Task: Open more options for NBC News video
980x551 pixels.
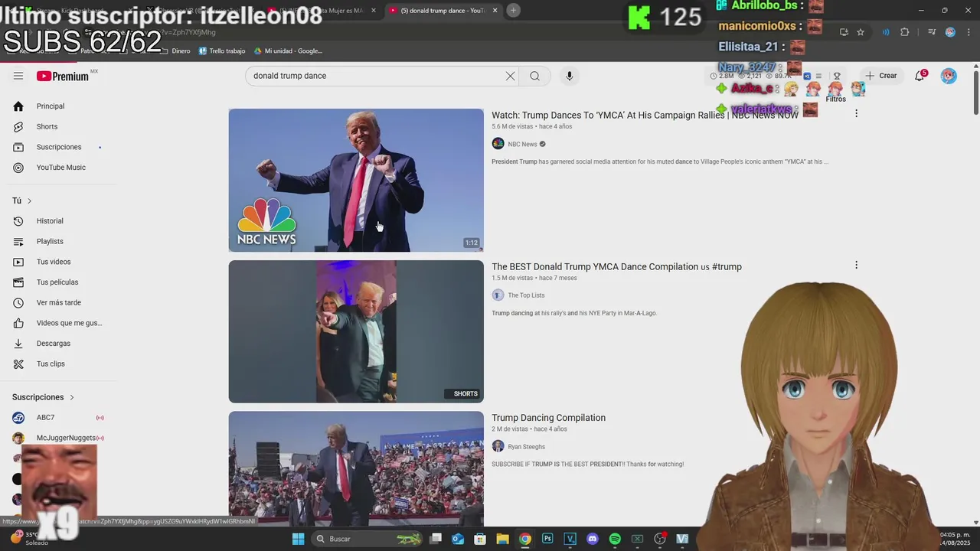Action: pyautogui.click(x=856, y=113)
